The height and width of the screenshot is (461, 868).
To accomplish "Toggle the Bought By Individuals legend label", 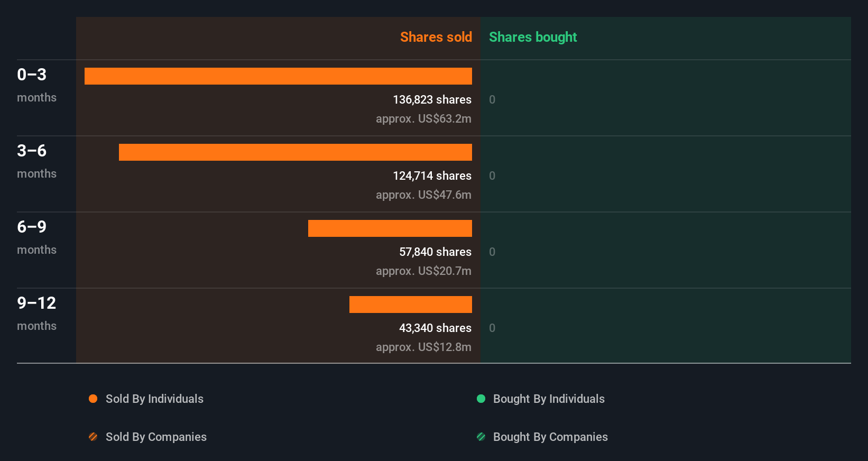I will 549,399.
